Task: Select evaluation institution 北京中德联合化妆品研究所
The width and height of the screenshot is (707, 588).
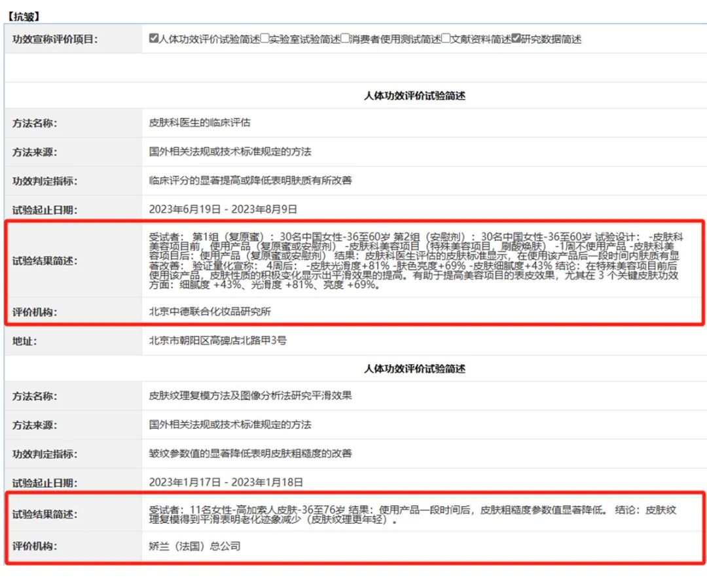Action: 210,312
